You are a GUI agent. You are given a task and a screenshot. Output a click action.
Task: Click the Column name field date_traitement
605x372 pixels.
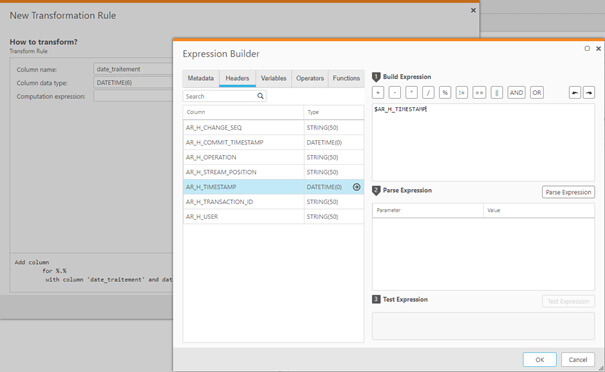[133, 69]
